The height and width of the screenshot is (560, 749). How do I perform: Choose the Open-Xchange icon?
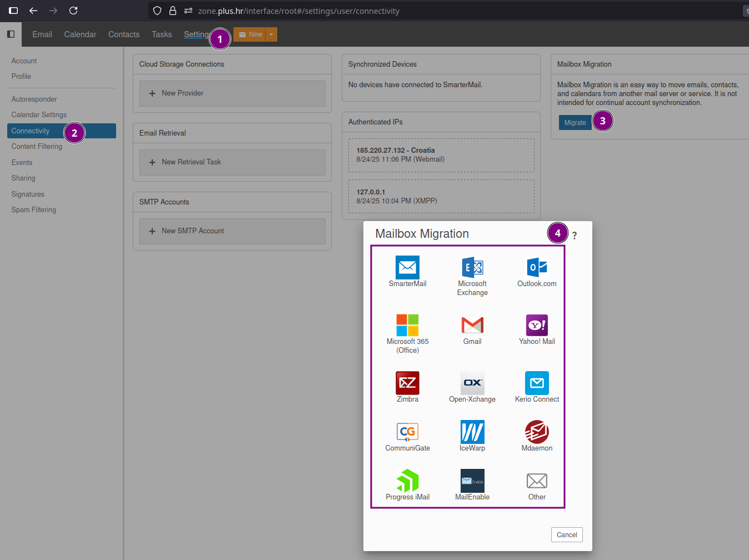pyautogui.click(x=472, y=383)
